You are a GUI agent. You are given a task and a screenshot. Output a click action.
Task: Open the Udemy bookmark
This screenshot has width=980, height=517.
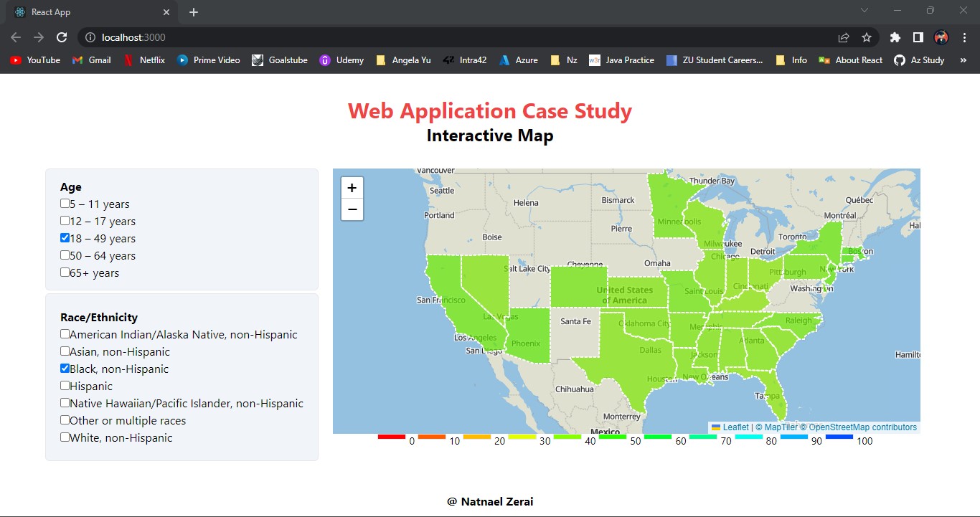pos(341,60)
